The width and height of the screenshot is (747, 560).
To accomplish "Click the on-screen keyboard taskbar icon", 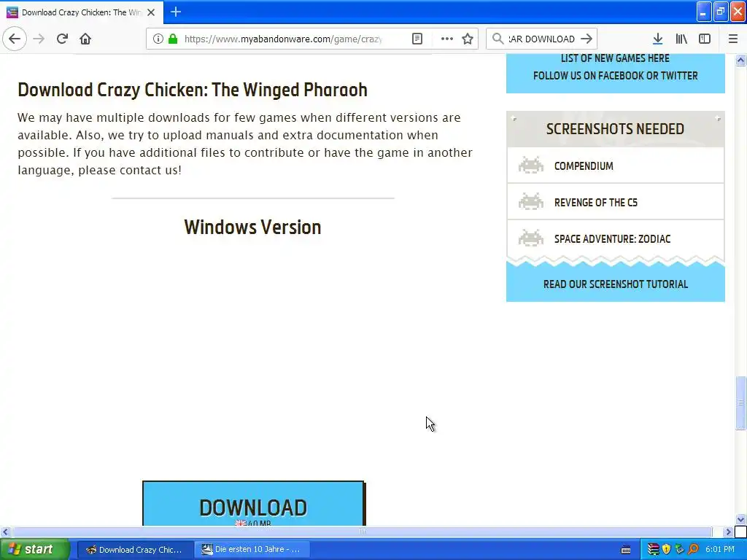I will [x=626, y=550].
